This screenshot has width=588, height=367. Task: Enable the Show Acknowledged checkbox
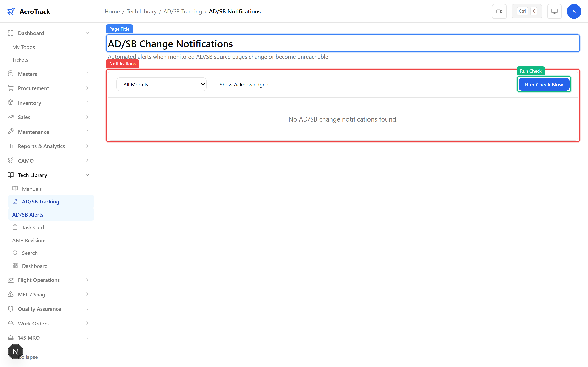click(x=214, y=84)
